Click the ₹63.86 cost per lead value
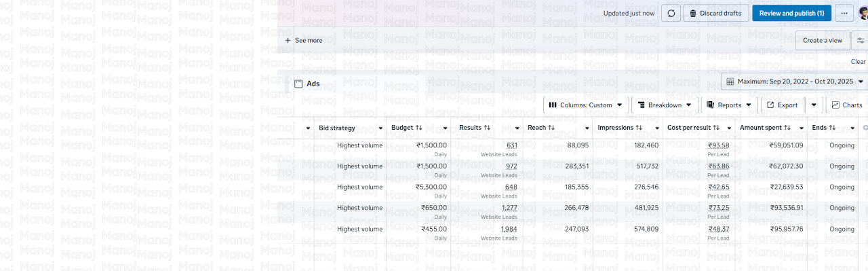Screen dimensions: 868x271 click(719, 166)
